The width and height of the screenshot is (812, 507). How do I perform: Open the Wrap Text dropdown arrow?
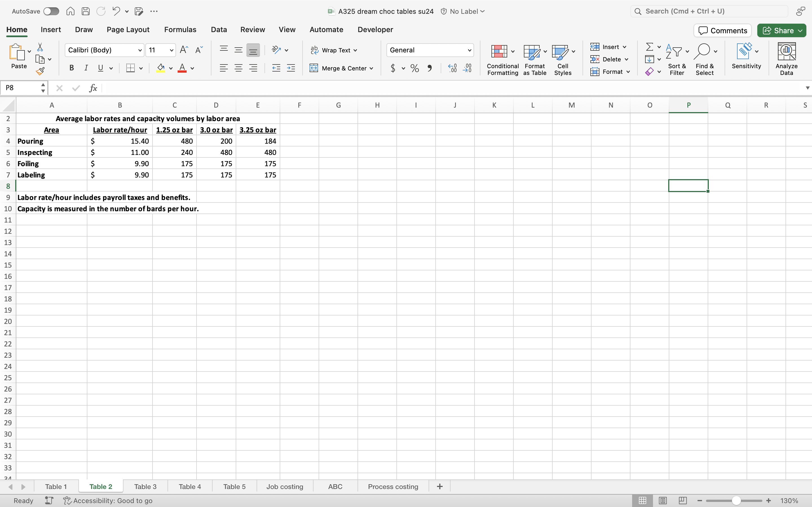[x=355, y=50]
